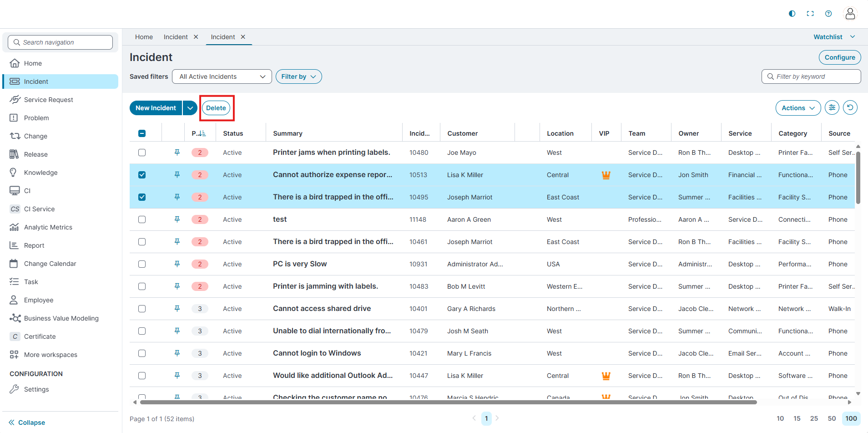
Task: Open the user profile avatar
Action: pos(850,14)
